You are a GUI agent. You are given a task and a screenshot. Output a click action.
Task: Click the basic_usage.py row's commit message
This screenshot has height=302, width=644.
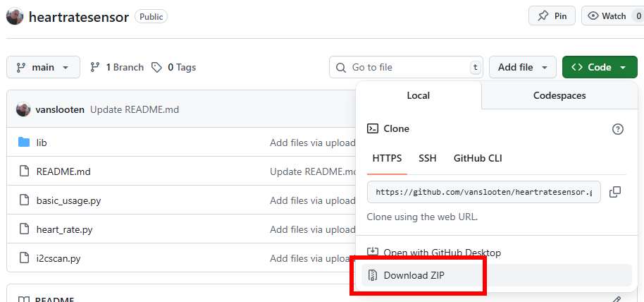coord(313,201)
